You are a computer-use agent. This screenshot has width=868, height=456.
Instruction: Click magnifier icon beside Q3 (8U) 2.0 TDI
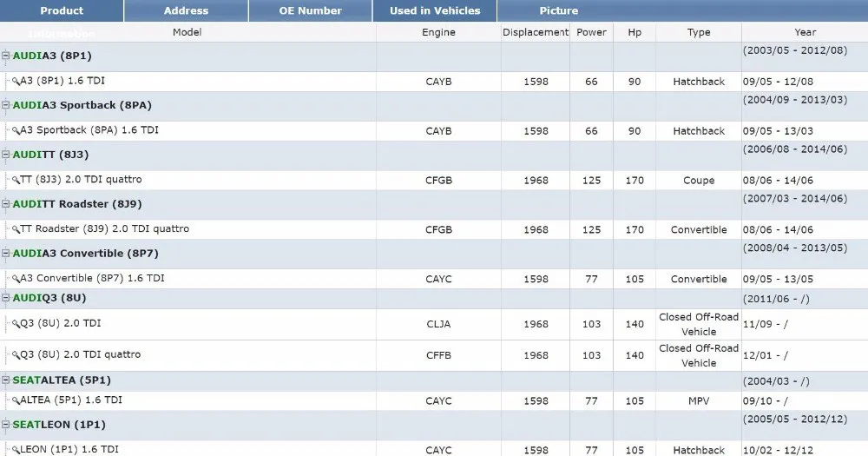(16, 324)
